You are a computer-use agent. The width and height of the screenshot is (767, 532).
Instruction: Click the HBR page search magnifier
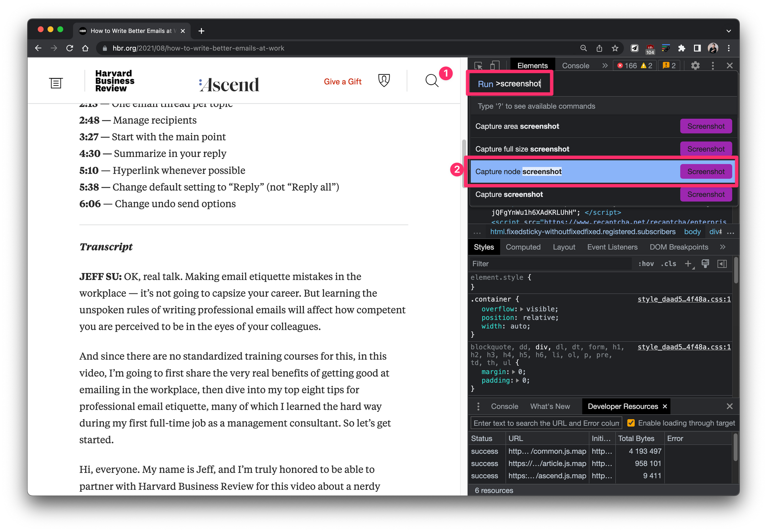point(431,81)
